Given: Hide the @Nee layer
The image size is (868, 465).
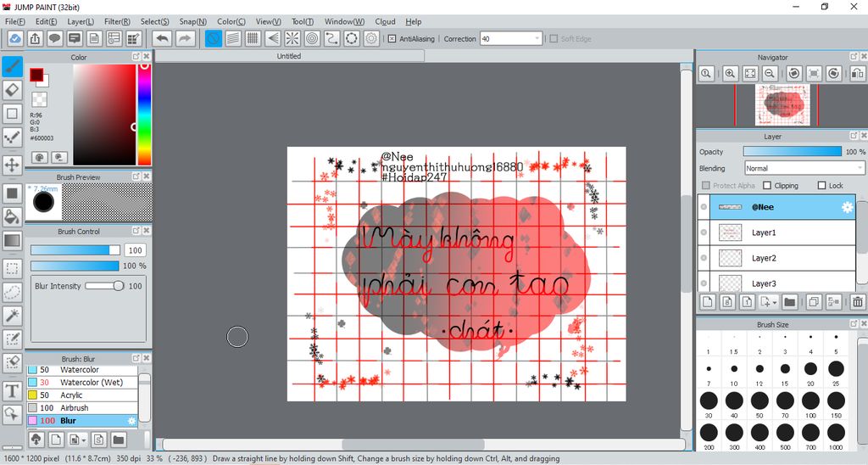Looking at the screenshot, I should pos(704,207).
